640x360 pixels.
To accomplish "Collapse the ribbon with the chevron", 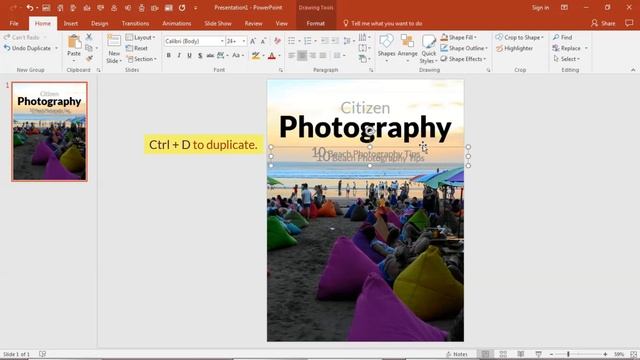I will pyautogui.click(x=633, y=70).
